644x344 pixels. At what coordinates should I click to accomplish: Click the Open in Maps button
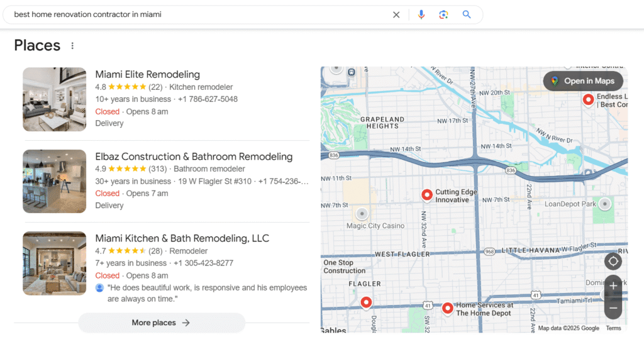583,81
